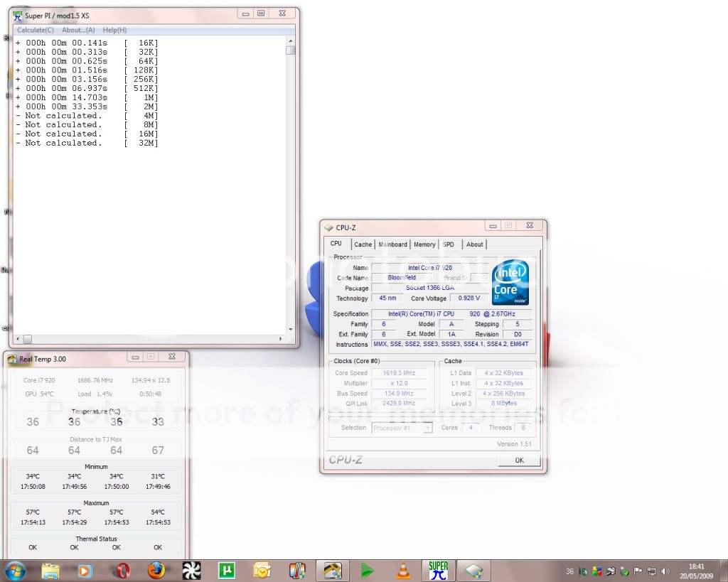Switch to the CPU-Z taskbar button
728x582 pixels.
pos(473,571)
